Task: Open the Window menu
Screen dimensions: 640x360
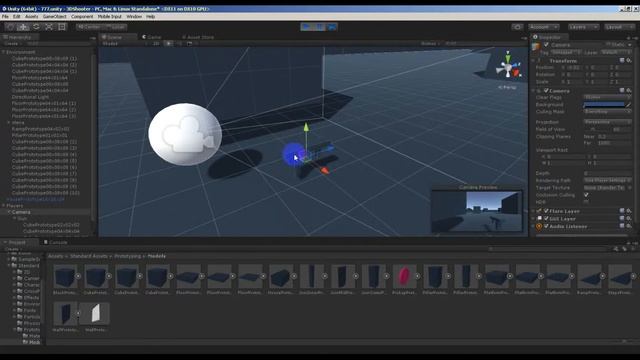Action: tap(134, 17)
